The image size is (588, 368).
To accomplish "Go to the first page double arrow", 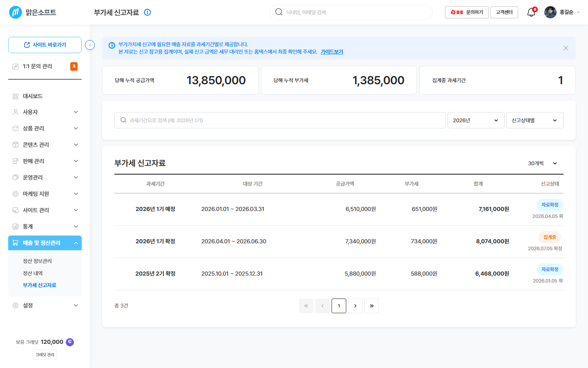I will tap(306, 306).
